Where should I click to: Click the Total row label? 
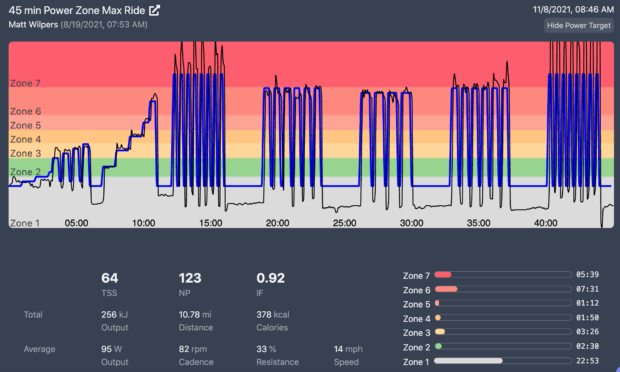click(33, 315)
